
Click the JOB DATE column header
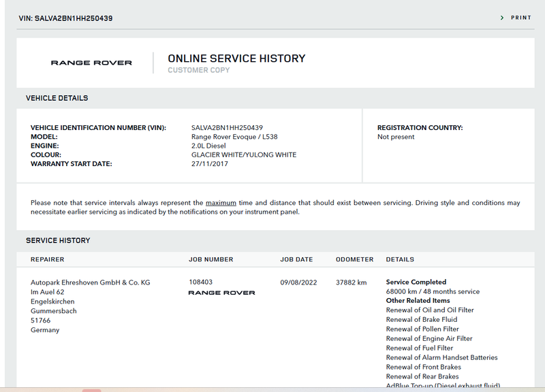point(296,259)
